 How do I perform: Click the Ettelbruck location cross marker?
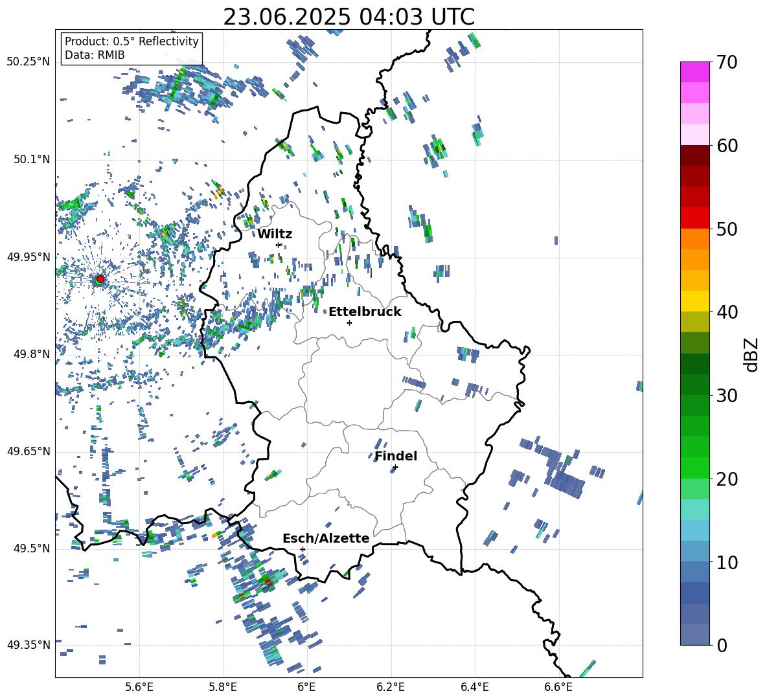tap(349, 322)
